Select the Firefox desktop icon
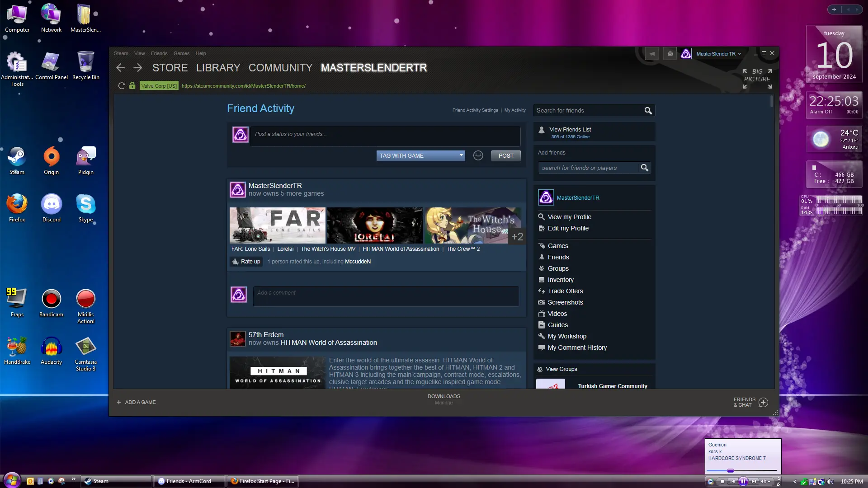 17,208
